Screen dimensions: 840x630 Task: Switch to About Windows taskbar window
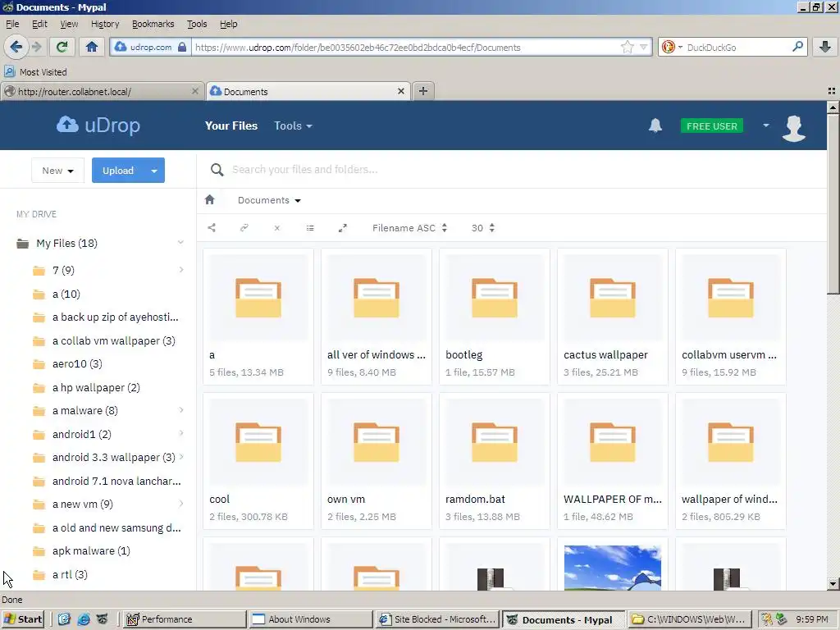point(311,619)
